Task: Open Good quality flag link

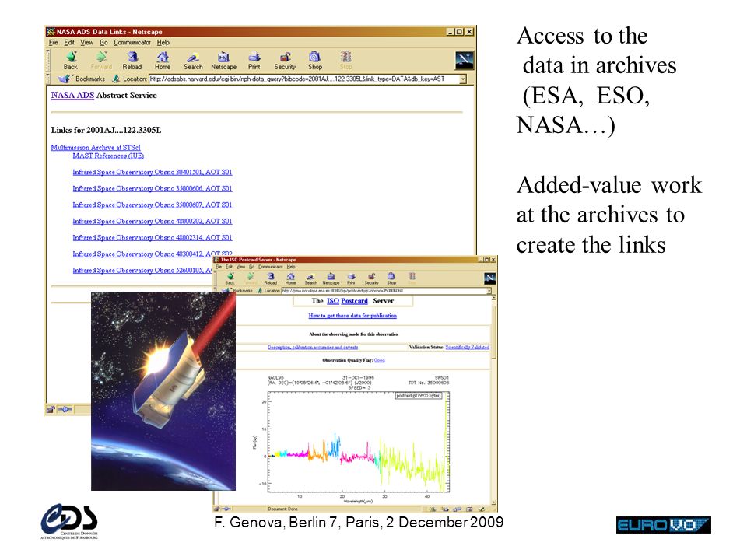Action: [x=379, y=360]
